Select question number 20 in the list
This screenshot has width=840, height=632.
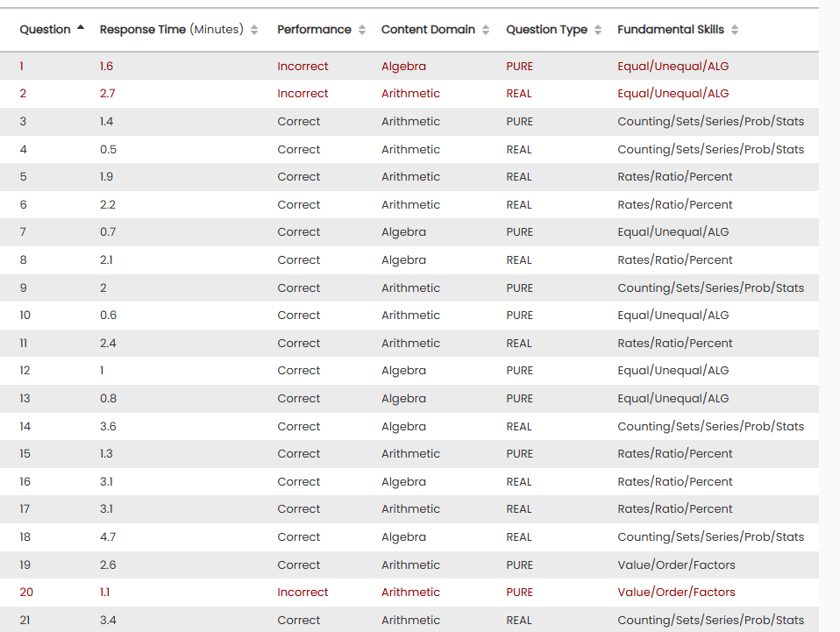click(26, 593)
